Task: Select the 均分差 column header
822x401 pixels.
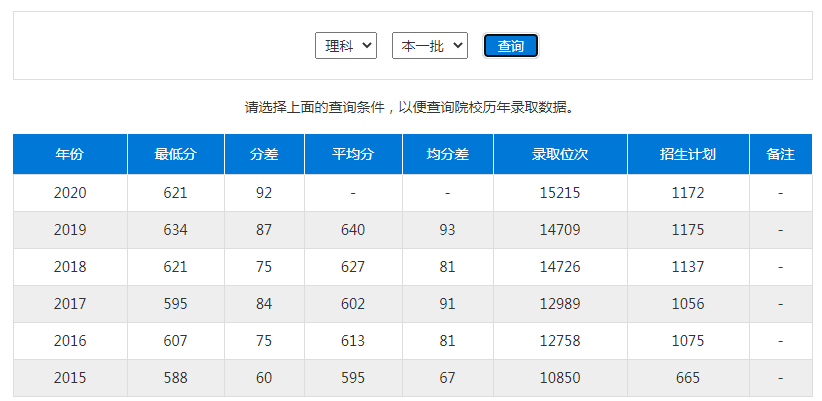Action: click(447, 154)
